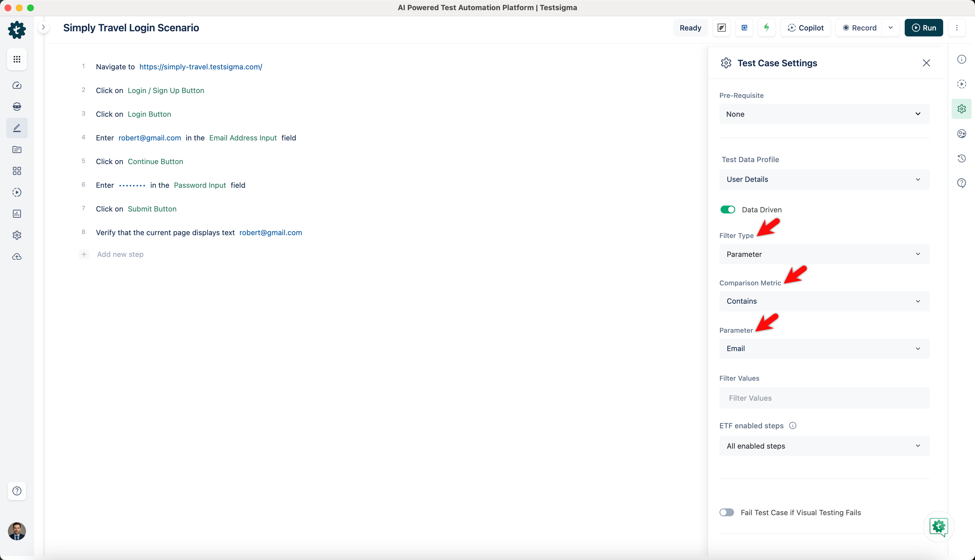Image resolution: width=975 pixels, height=560 pixels.
Task: Open the history clock icon in right rail
Action: point(961,158)
